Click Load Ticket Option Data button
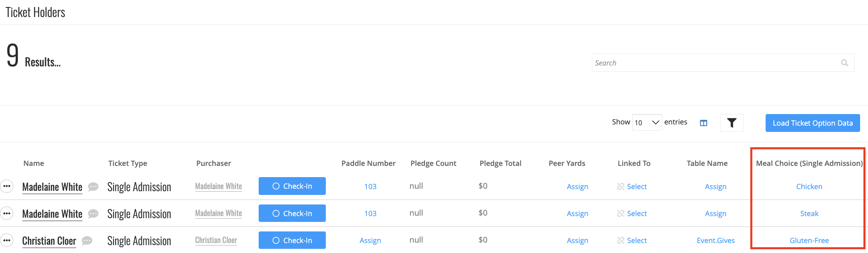Image resolution: width=868 pixels, height=253 pixels. (812, 123)
